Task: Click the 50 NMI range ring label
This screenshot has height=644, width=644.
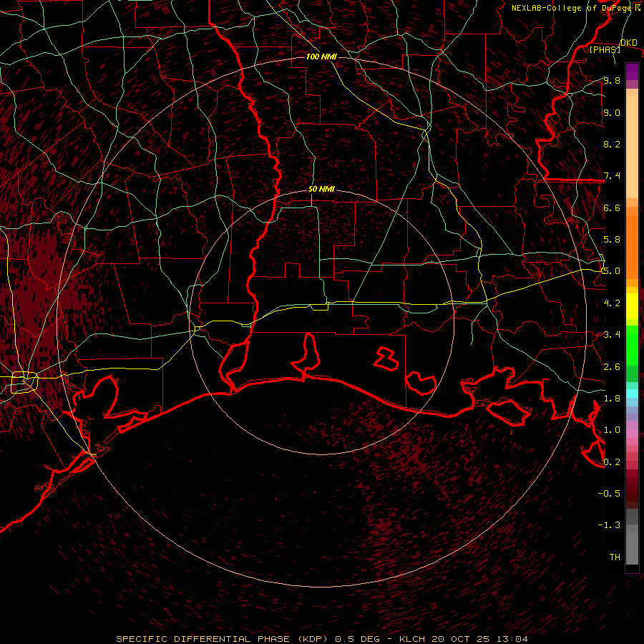Action: click(321, 189)
